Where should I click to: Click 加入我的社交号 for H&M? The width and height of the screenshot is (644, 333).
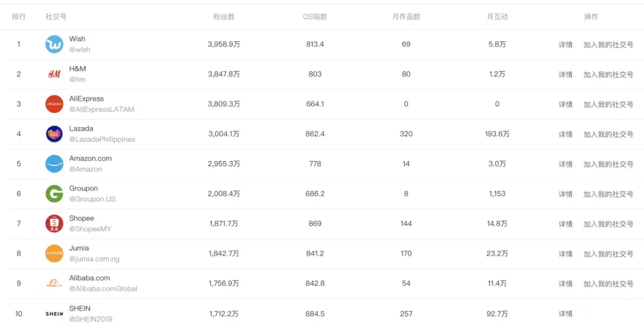(608, 75)
